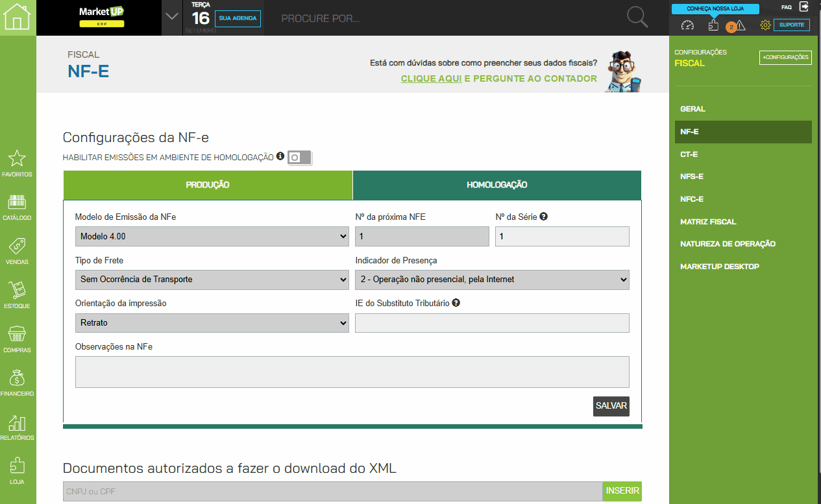Open the FAQ link

tap(786, 7)
